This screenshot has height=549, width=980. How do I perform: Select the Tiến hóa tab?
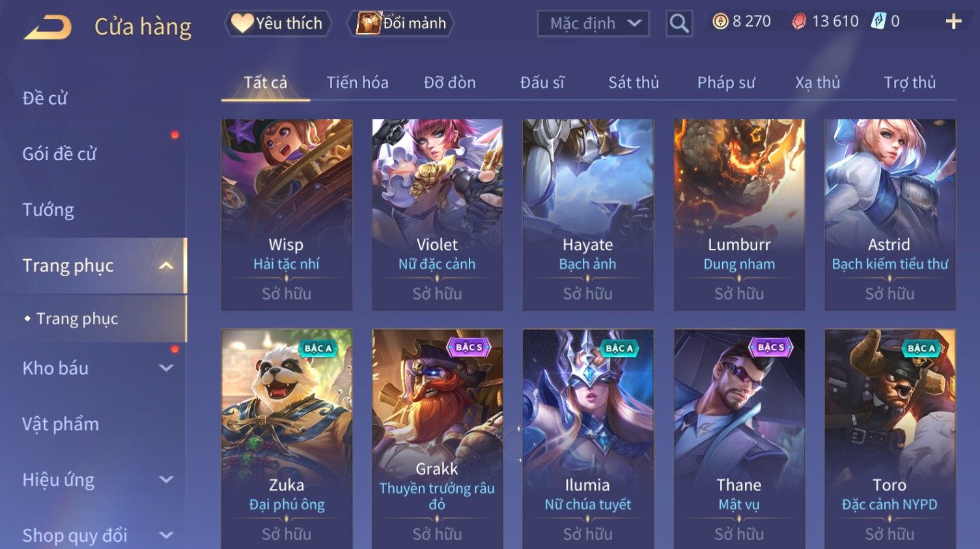coord(357,83)
